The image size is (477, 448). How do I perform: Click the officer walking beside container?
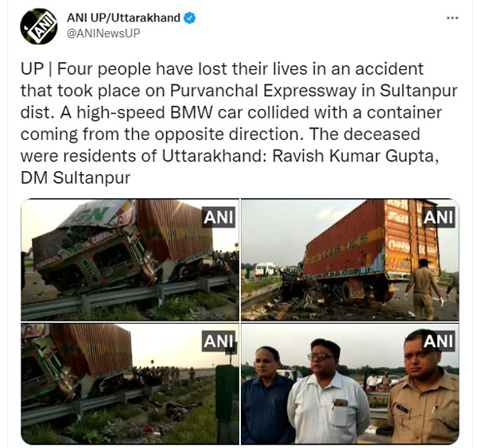coord(424,289)
